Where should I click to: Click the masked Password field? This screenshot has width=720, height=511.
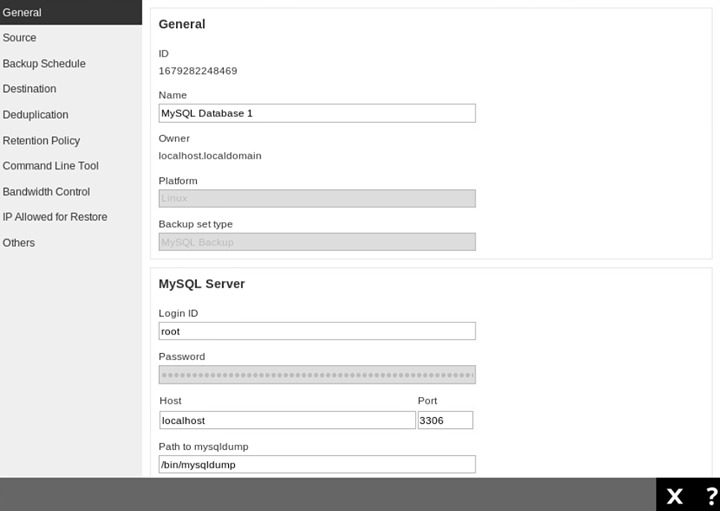[317, 375]
